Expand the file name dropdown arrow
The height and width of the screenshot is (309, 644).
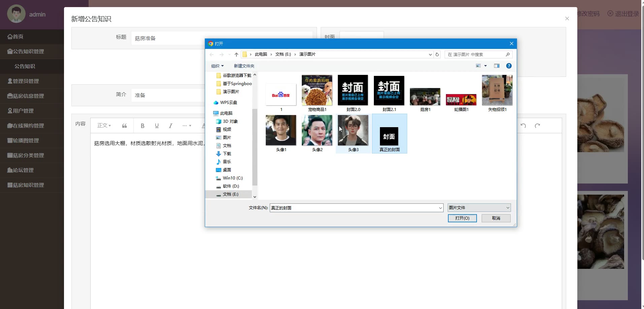pyautogui.click(x=440, y=208)
